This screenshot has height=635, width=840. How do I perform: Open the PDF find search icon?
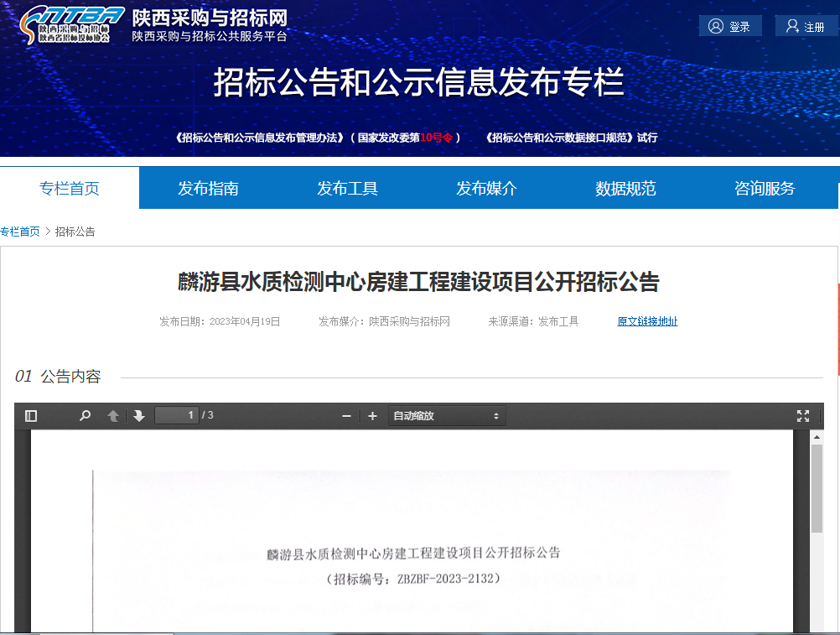(85, 416)
